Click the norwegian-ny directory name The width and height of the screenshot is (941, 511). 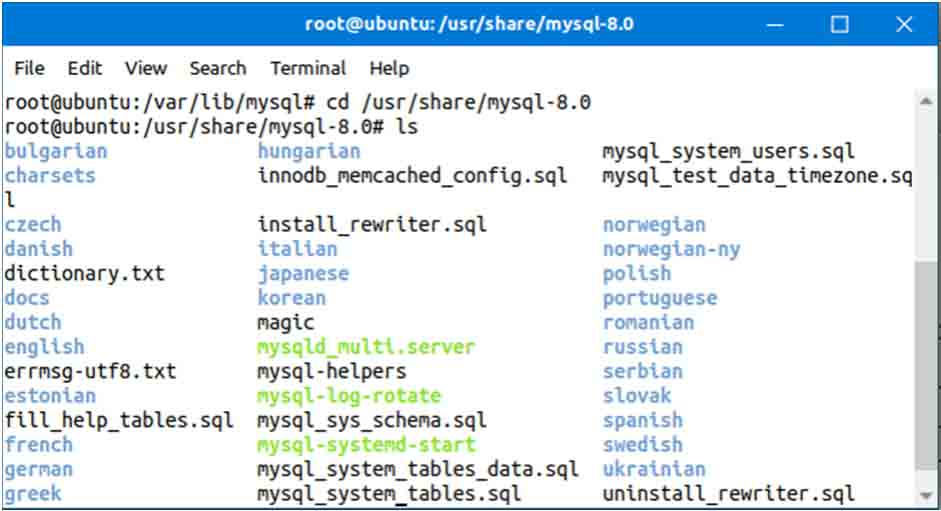coord(672,249)
